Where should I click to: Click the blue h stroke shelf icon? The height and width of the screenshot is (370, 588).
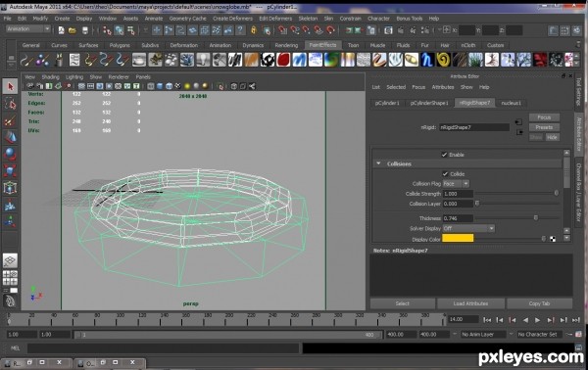pos(427,60)
